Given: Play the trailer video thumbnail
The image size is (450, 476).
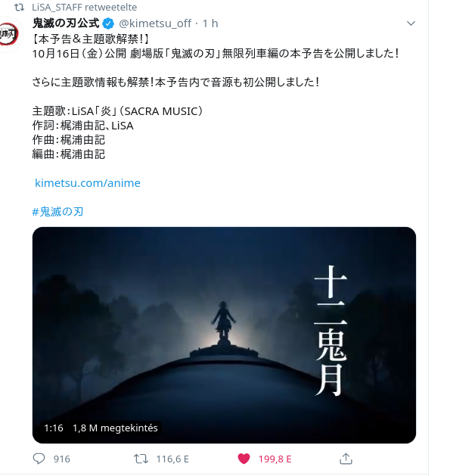Looking at the screenshot, I should tap(224, 334).
